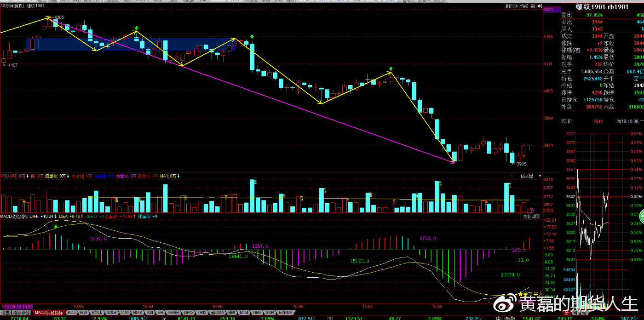This screenshot has width=644, height=320.
Task: Open the 指标平台 indicator platform
Action: pyautogui.click(x=21, y=312)
